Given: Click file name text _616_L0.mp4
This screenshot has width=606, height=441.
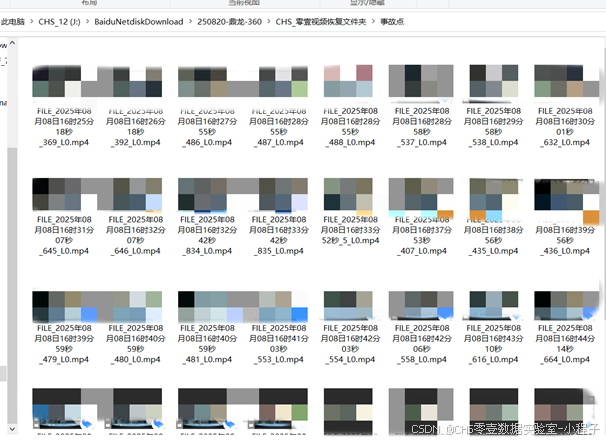Looking at the screenshot, I should pos(493,359).
